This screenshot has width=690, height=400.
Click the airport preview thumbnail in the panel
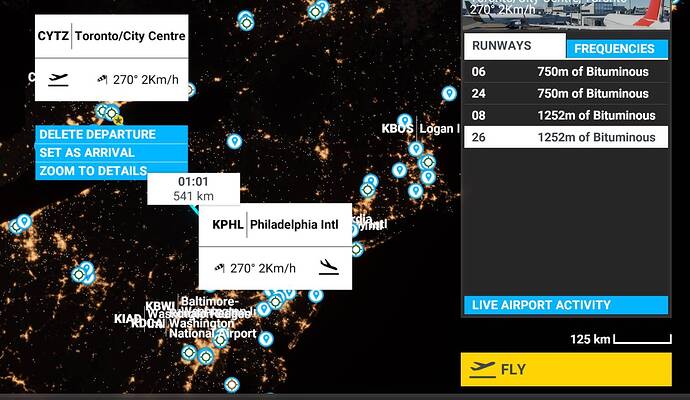[x=566, y=15]
